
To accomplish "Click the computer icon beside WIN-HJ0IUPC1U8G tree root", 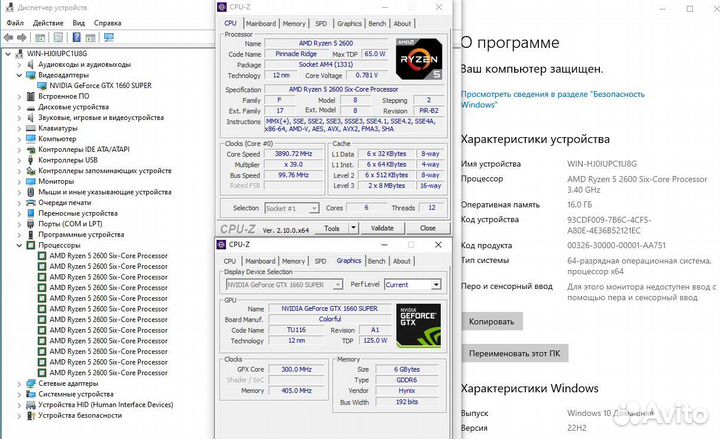I will (x=19, y=54).
